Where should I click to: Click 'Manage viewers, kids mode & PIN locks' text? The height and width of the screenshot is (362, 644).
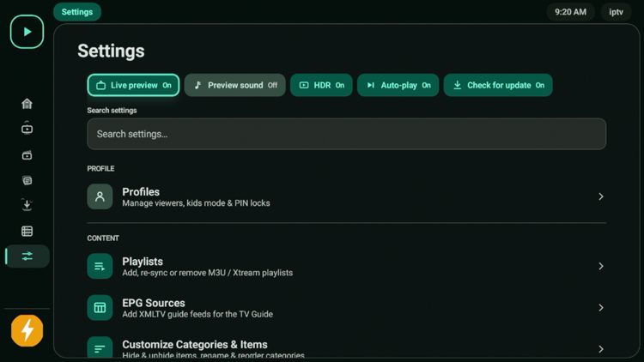(196, 203)
